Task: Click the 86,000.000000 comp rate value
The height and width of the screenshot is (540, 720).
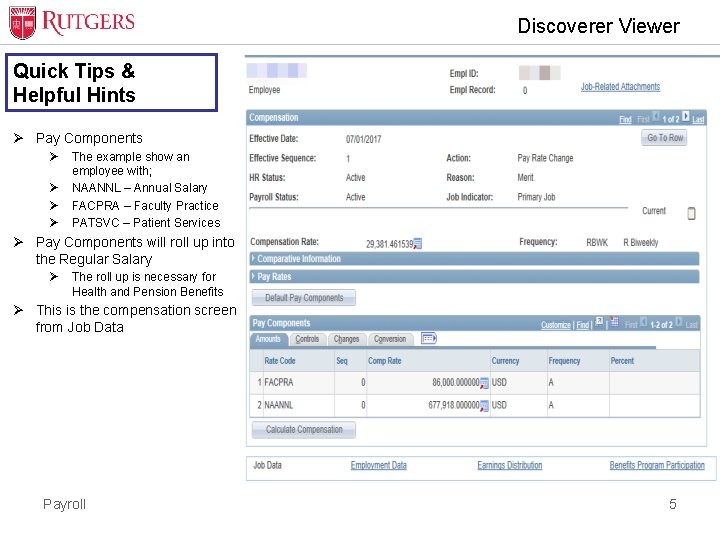Action: pos(456,382)
